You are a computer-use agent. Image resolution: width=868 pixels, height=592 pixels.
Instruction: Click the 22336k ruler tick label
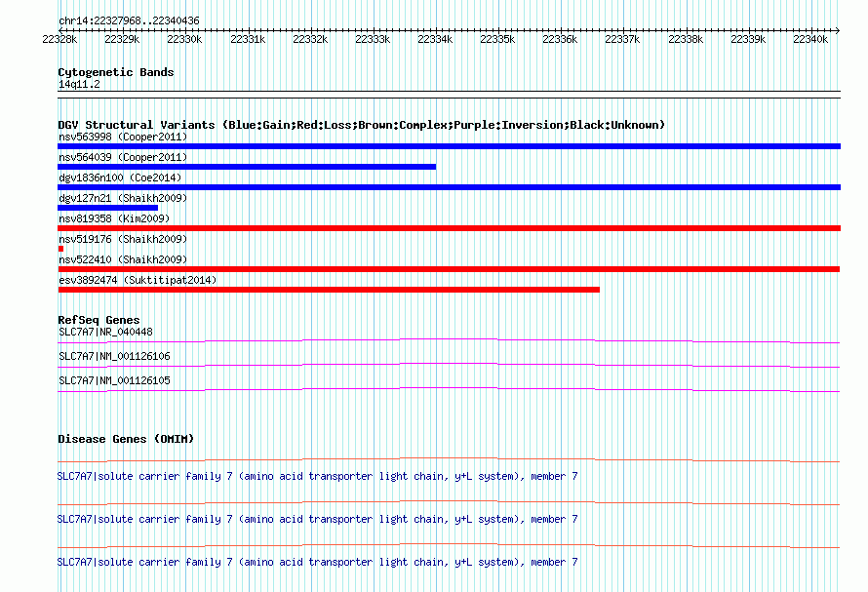(560, 39)
